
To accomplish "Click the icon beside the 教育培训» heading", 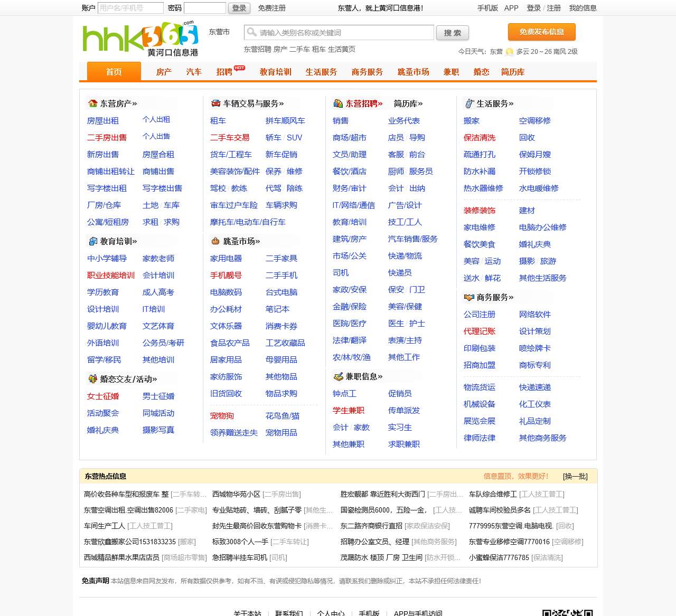I will (x=93, y=241).
